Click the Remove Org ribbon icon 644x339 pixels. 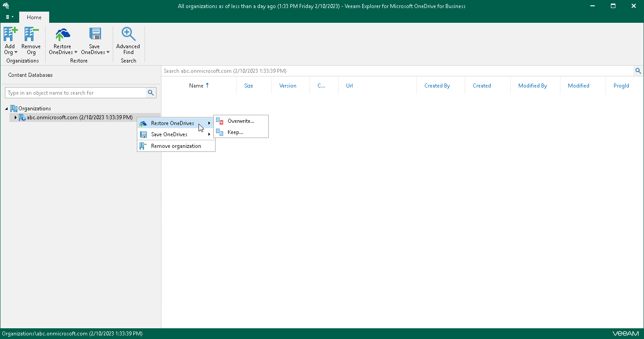point(31,34)
